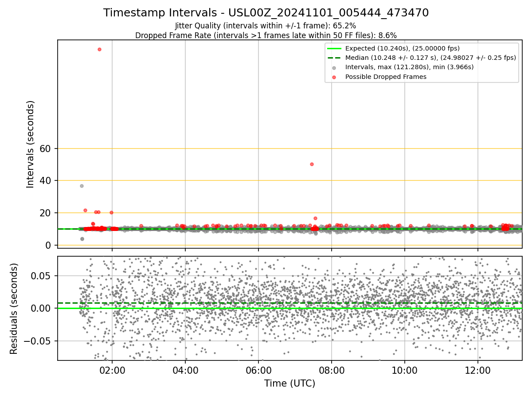Click the x-axis tick label 06:00
This screenshot has height=399, width=532.
pos(258,370)
